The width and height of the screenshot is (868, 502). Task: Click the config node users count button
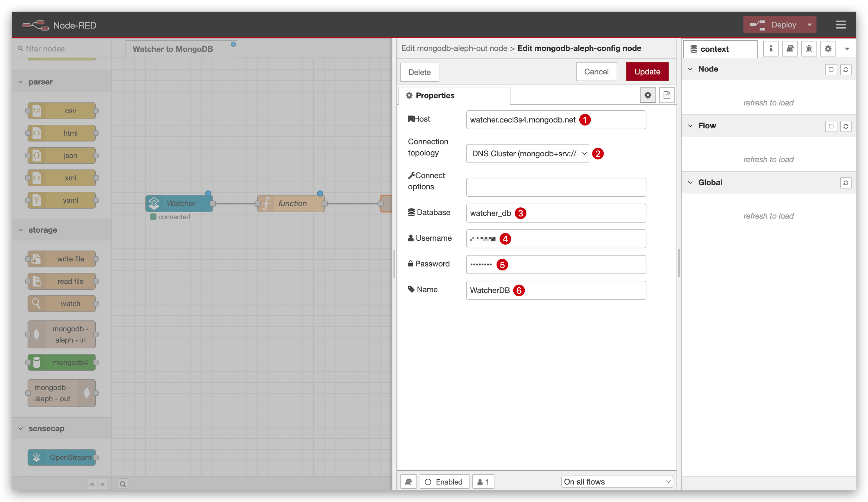point(483,482)
